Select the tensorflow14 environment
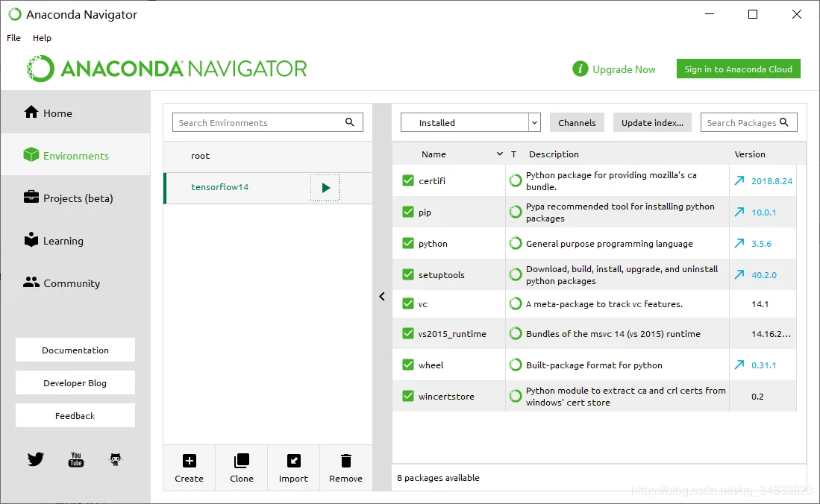The image size is (820, 504). point(268,188)
